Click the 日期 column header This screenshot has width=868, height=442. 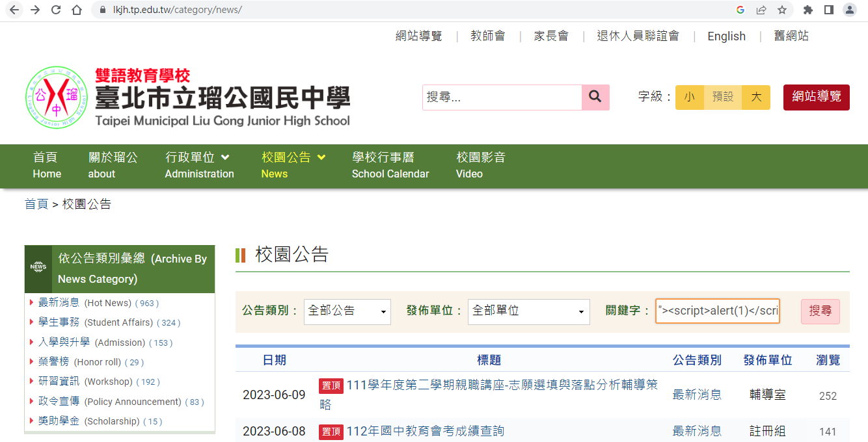(274, 360)
